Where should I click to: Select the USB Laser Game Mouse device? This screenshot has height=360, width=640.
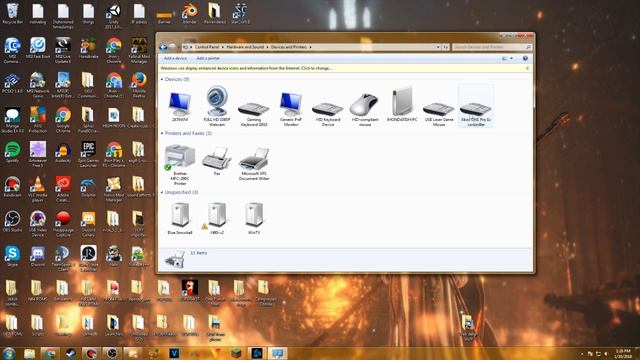click(x=439, y=113)
